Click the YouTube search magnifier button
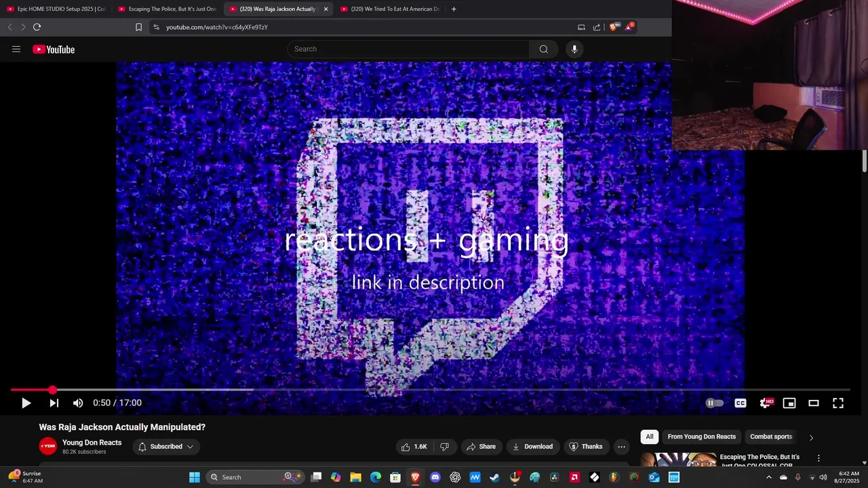Viewport: 868px width, 488px height. click(x=544, y=49)
